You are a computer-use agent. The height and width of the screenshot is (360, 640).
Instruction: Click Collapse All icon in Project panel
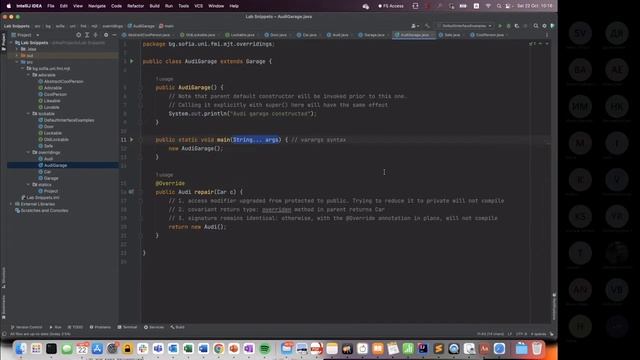pos(96,35)
